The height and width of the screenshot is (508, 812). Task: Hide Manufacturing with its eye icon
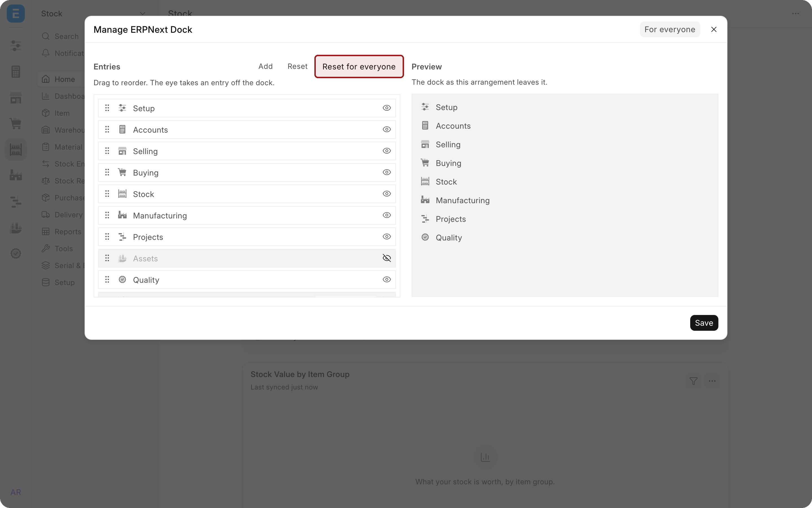click(x=387, y=215)
